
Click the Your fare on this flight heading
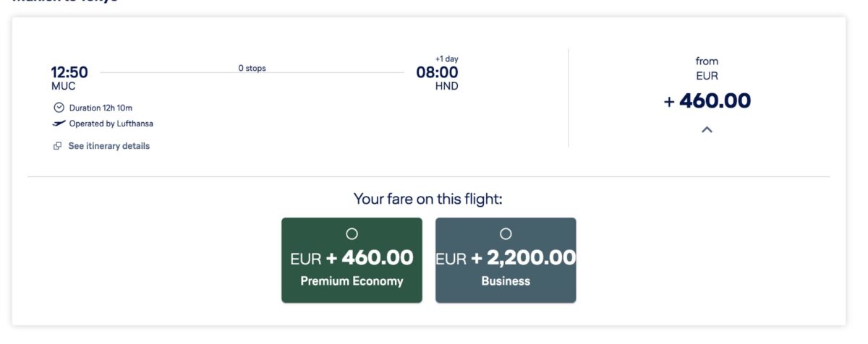428,199
